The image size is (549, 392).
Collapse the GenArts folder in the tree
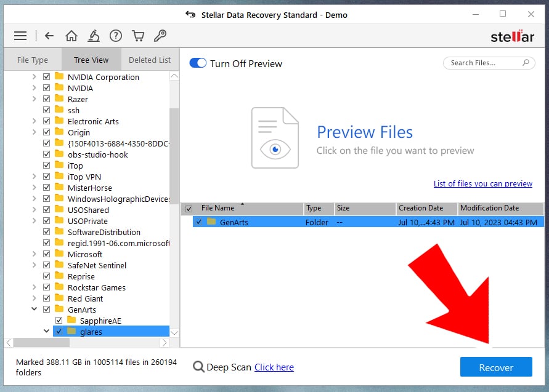pos(35,309)
